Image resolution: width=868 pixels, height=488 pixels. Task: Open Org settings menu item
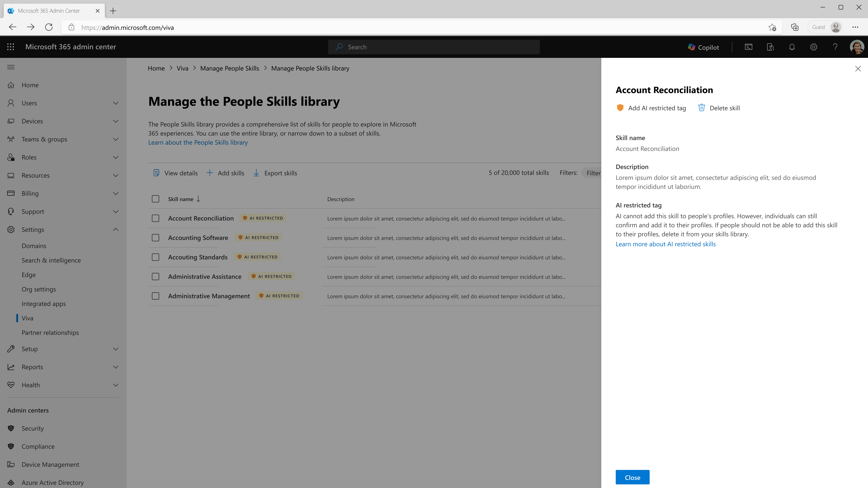coord(39,289)
